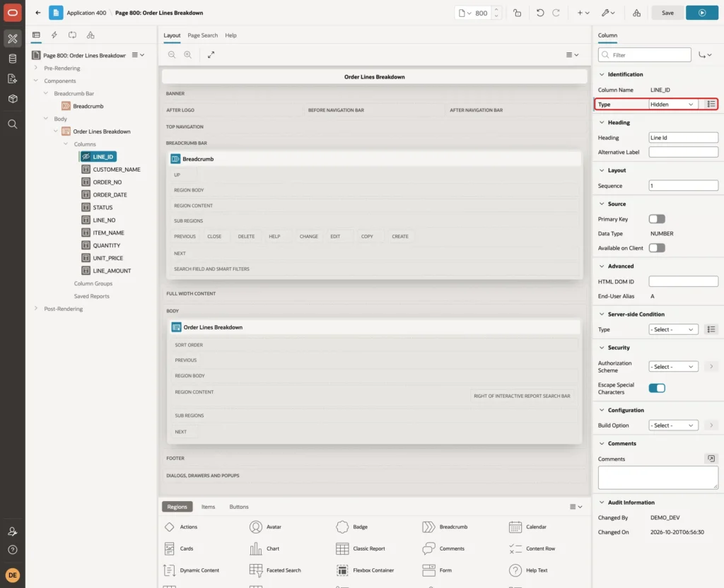Open the App Builder icon in sidebar
724x588 pixels.
click(x=13, y=39)
